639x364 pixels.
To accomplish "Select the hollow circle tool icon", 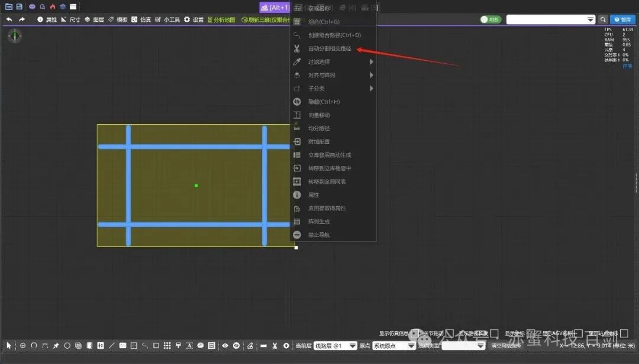I will click(67, 346).
